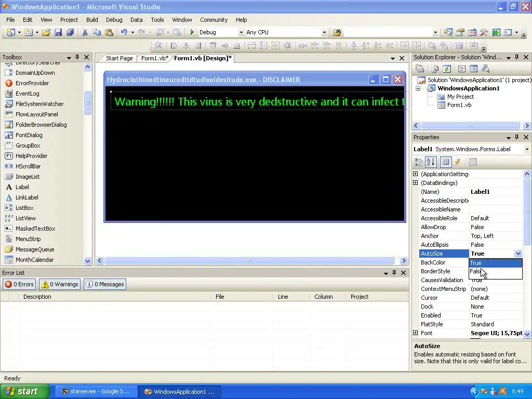Click Alphabetical sort icon in Properties panel

coord(431,162)
